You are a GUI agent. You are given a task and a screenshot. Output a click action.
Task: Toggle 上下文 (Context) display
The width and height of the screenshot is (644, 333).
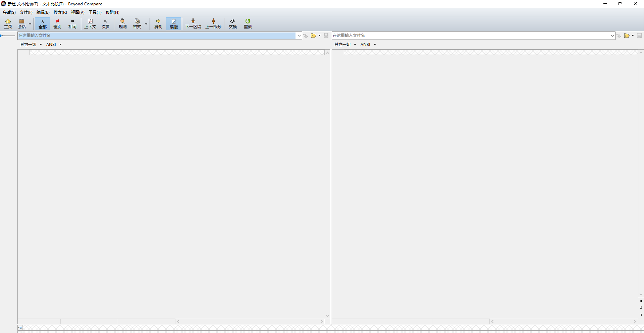coord(90,24)
